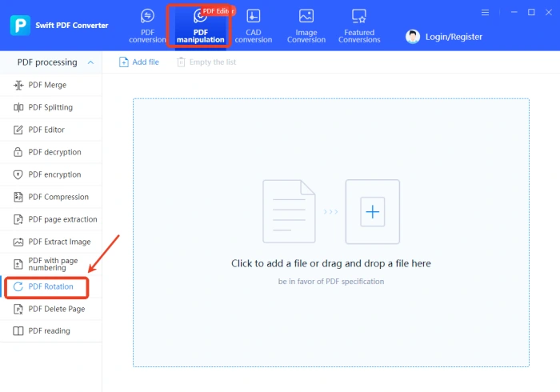Click the Add file button
The image size is (560, 392).
point(138,62)
